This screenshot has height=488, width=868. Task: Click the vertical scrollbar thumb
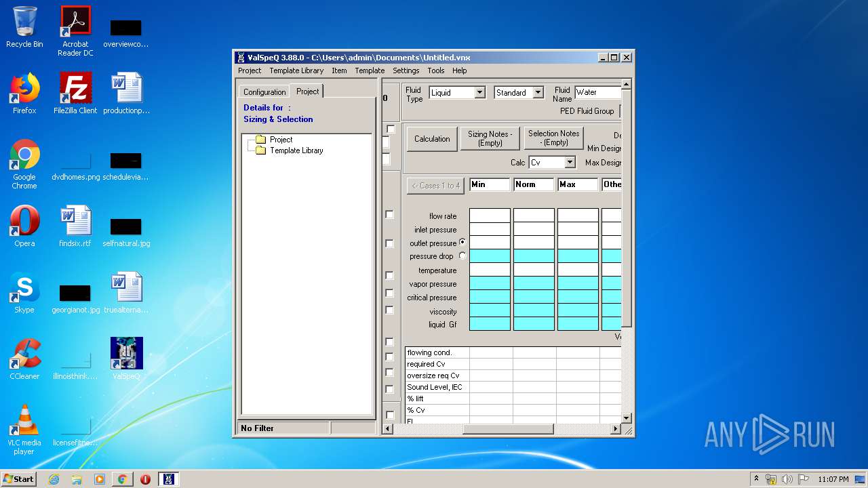(627, 207)
